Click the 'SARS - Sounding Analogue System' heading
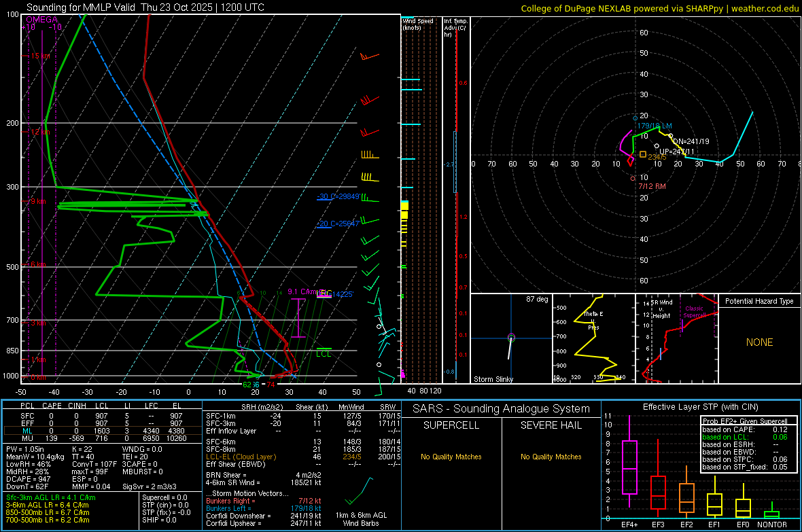802x532 pixels. 501,409
